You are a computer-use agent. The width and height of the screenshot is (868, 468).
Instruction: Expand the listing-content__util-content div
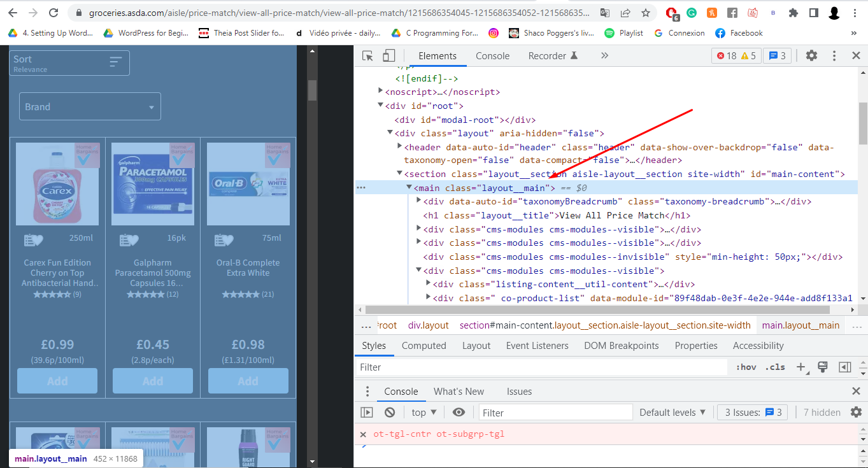[x=429, y=284]
